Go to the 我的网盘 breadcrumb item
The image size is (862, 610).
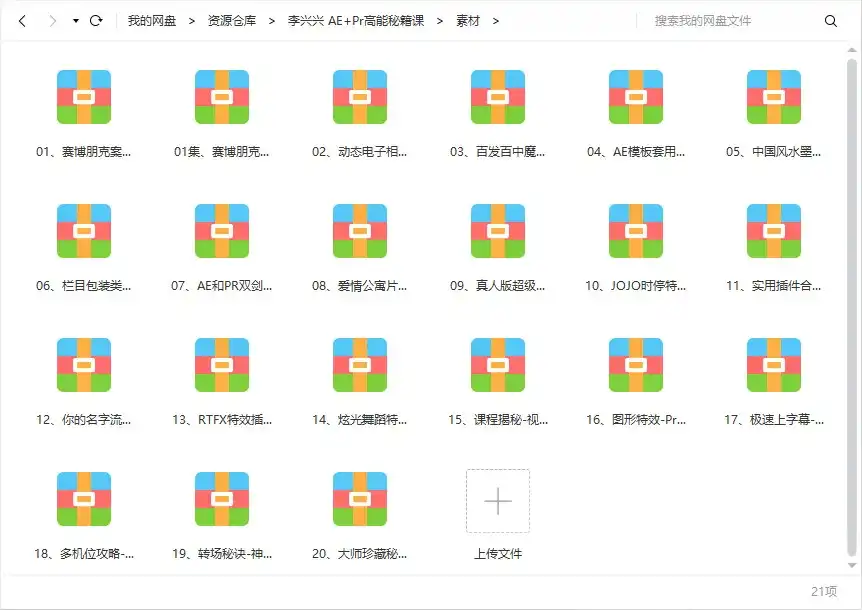pyautogui.click(x=152, y=19)
